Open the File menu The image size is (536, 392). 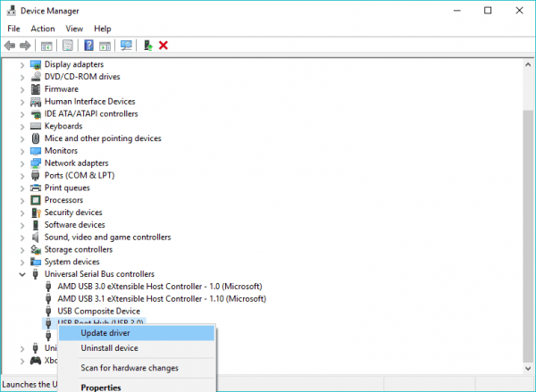coord(13,29)
